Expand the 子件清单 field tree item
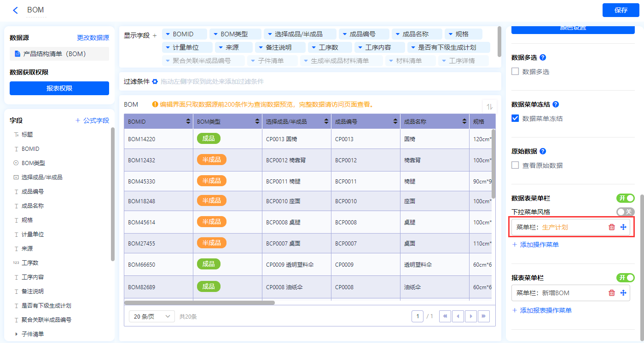Viewport: 644px width, 343px height. tap(17, 334)
